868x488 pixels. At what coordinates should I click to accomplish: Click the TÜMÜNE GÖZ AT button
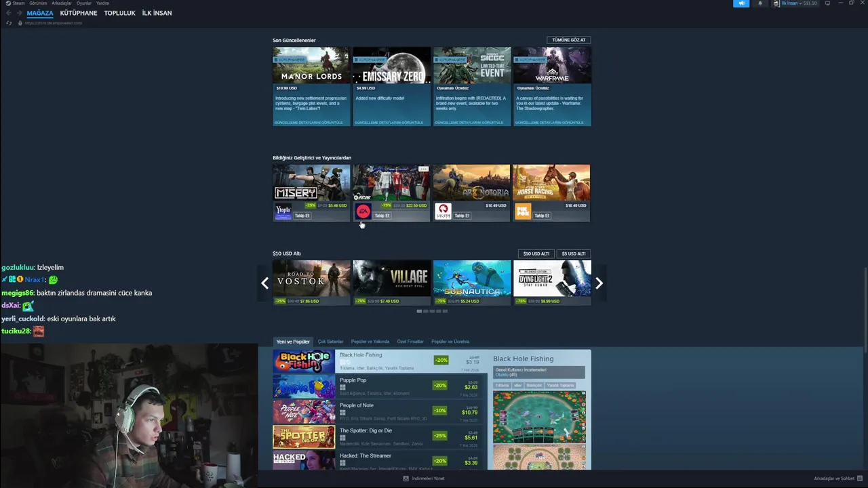tap(568, 40)
